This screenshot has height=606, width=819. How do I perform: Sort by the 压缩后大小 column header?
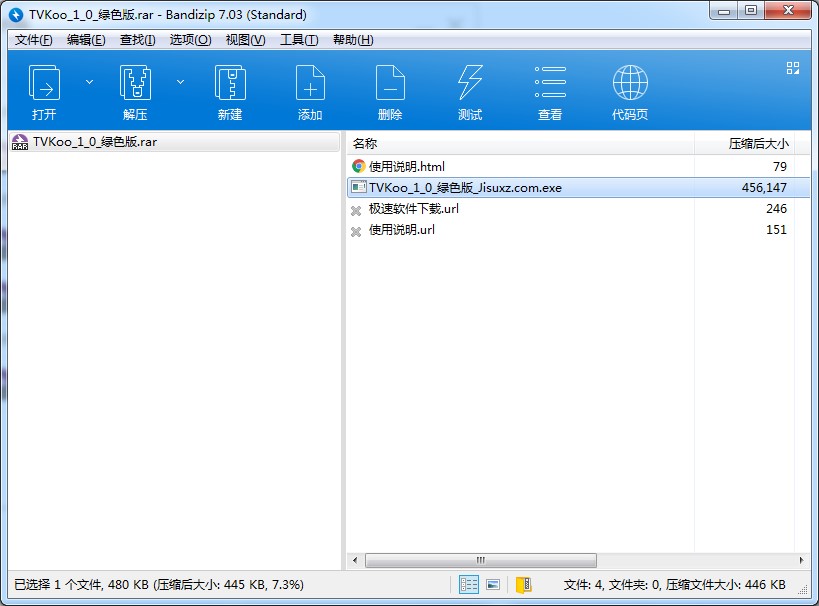pos(744,144)
